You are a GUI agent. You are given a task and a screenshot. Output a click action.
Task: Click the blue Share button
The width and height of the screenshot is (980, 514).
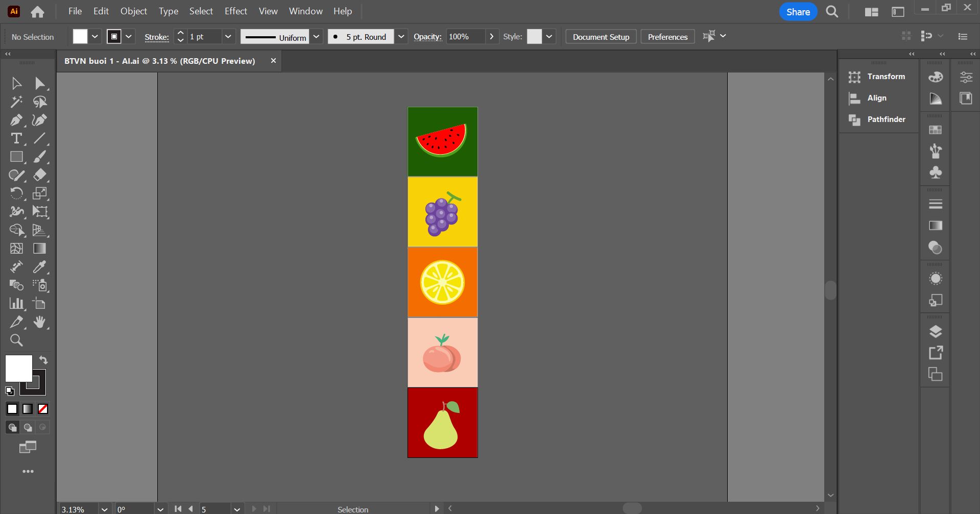click(798, 12)
